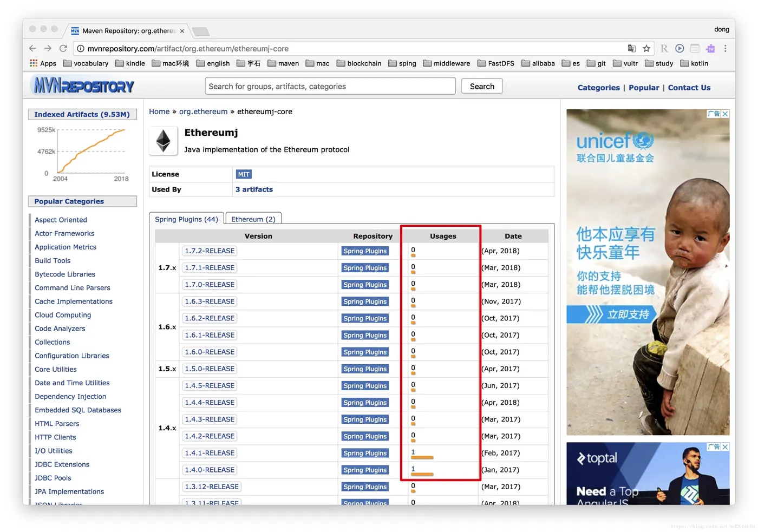Go back with the browser back arrow
This screenshot has height=532, width=758.
32,48
